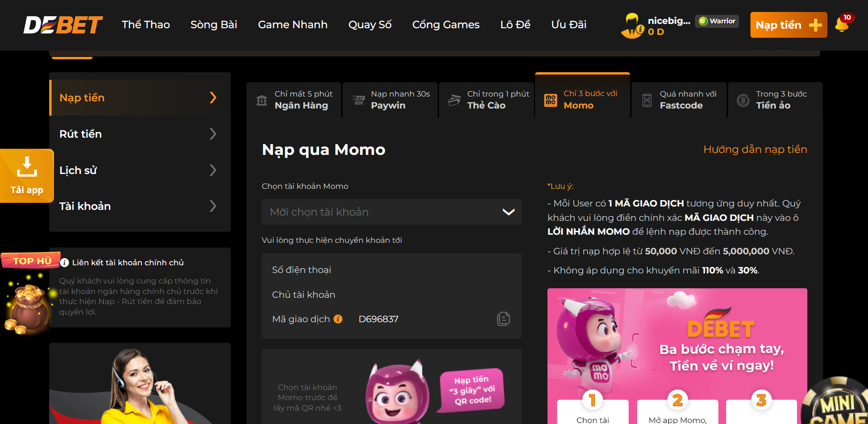The image size is (868, 424).
Task: Click the Số điện thoại field row
Action: click(x=392, y=270)
